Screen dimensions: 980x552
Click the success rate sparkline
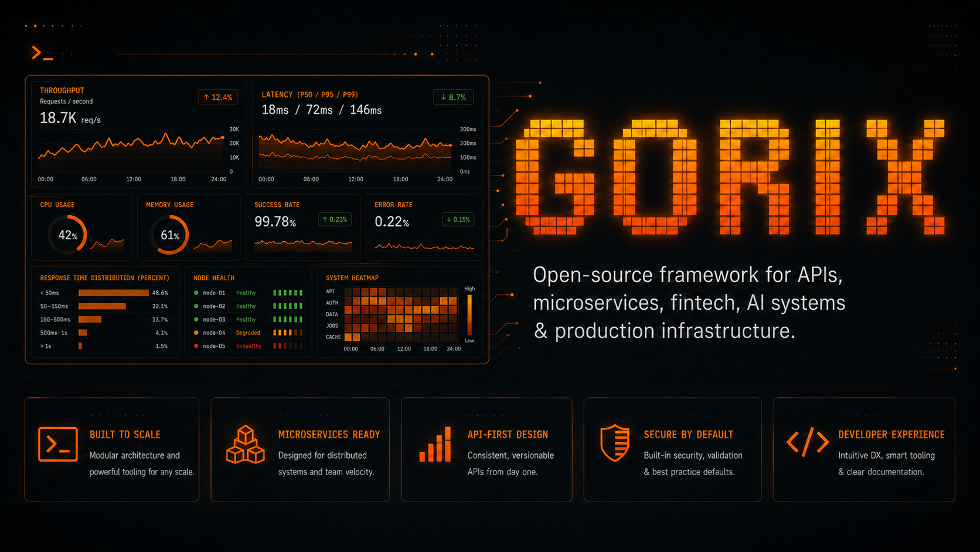303,243
